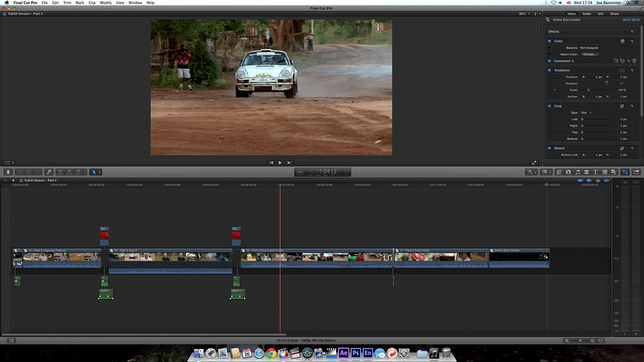Show the Photos browser camera icon
This screenshot has height=362, width=644.
point(568,172)
